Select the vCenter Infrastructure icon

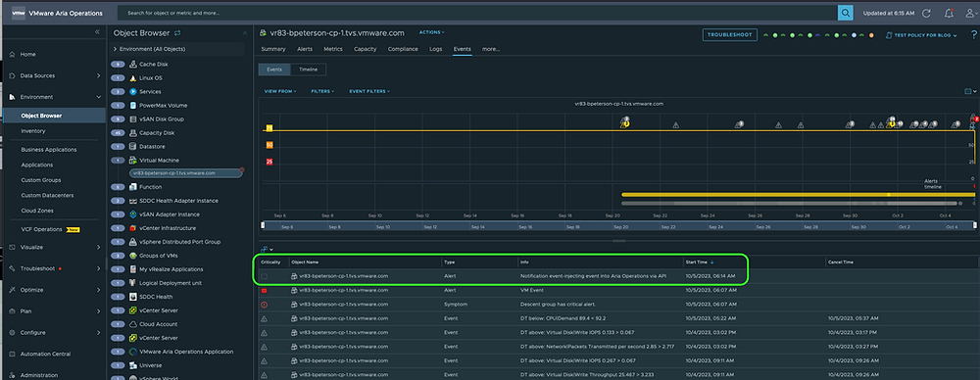pyautogui.click(x=133, y=228)
